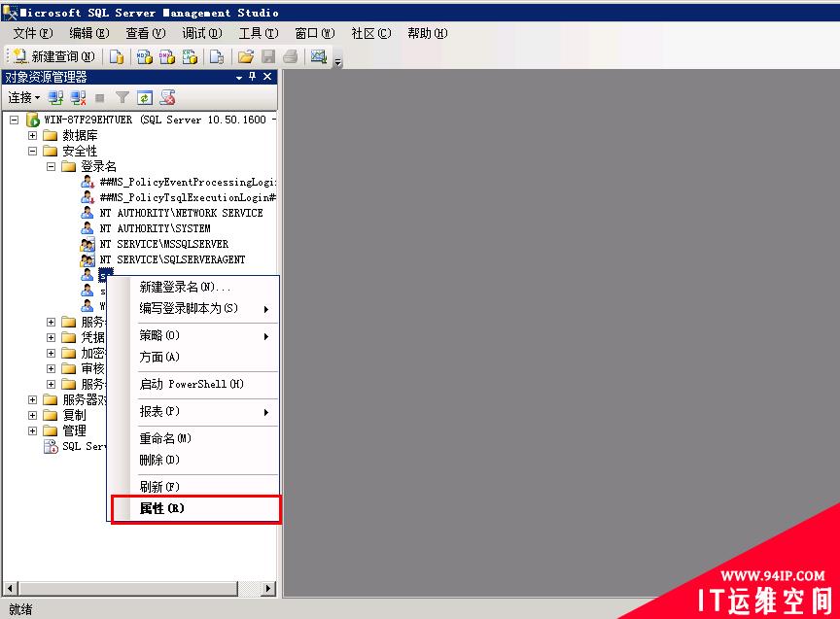The width and height of the screenshot is (840, 619).
Task: Expand the 管理 folder
Action: point(33,430)
